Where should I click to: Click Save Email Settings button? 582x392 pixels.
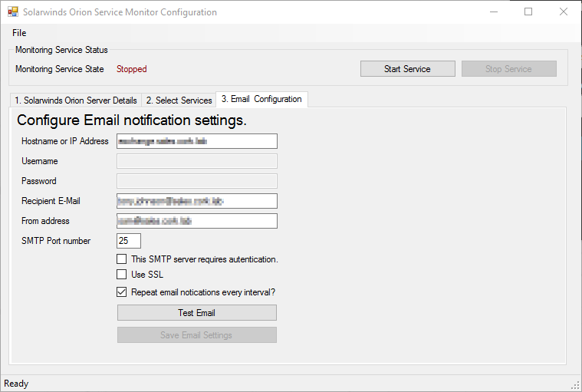click(197, 334)
